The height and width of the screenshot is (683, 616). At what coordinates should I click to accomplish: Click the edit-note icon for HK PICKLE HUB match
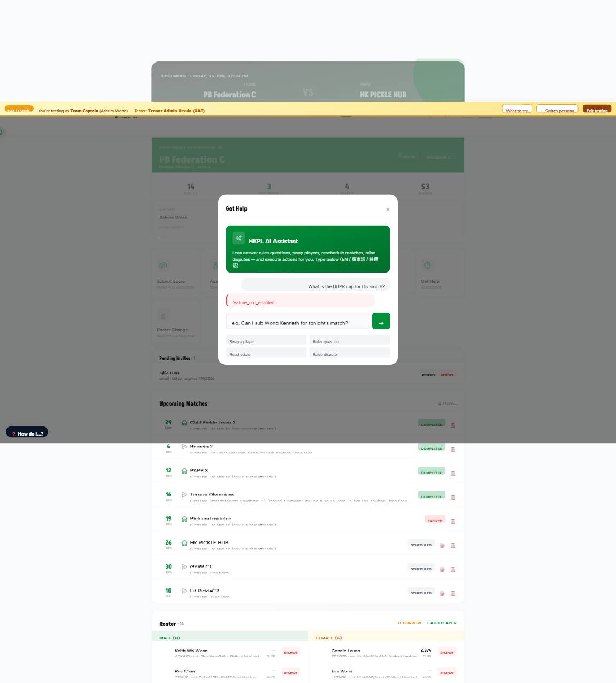pos(442,545)
